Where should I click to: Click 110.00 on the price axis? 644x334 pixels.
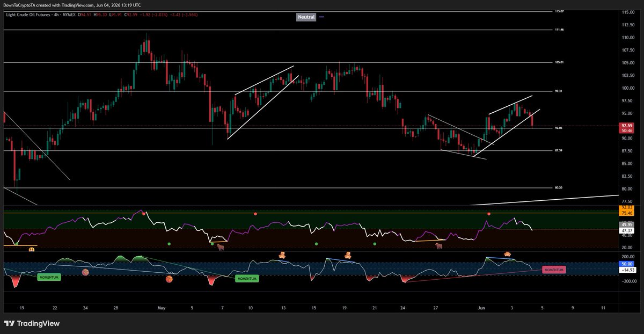[x=629, y=38]
